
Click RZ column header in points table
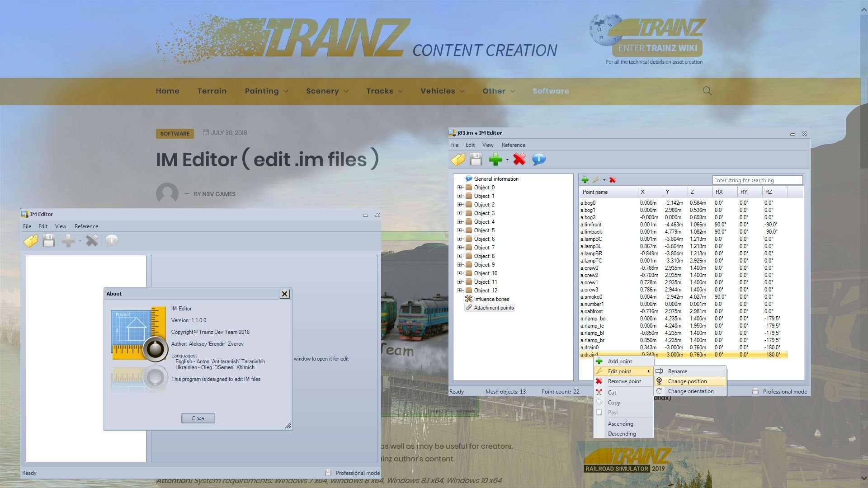(775, 192)
